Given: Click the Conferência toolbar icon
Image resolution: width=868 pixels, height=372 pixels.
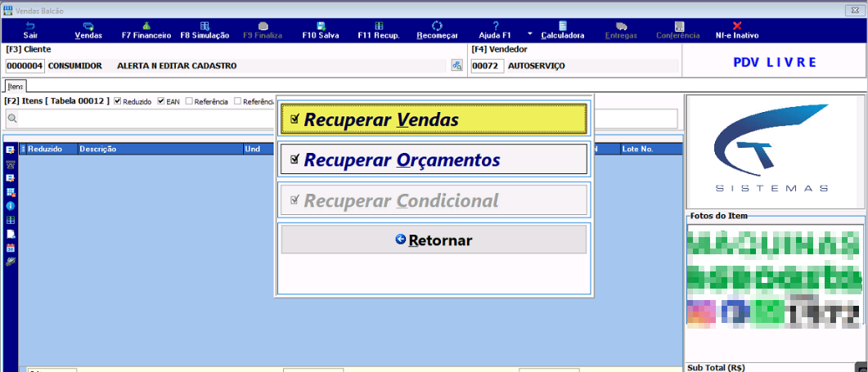Looking at the screenshot, I should (x=679, y=26).
